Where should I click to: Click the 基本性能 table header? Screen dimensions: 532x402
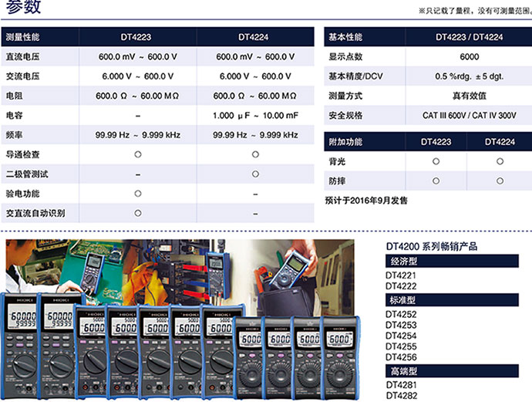click(345, 37)
